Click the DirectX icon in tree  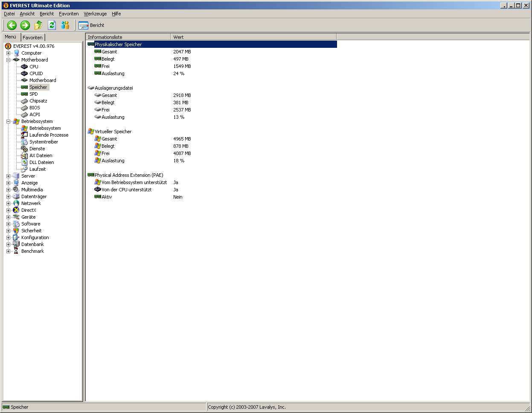pyautogui.click(x=16, y=210)
